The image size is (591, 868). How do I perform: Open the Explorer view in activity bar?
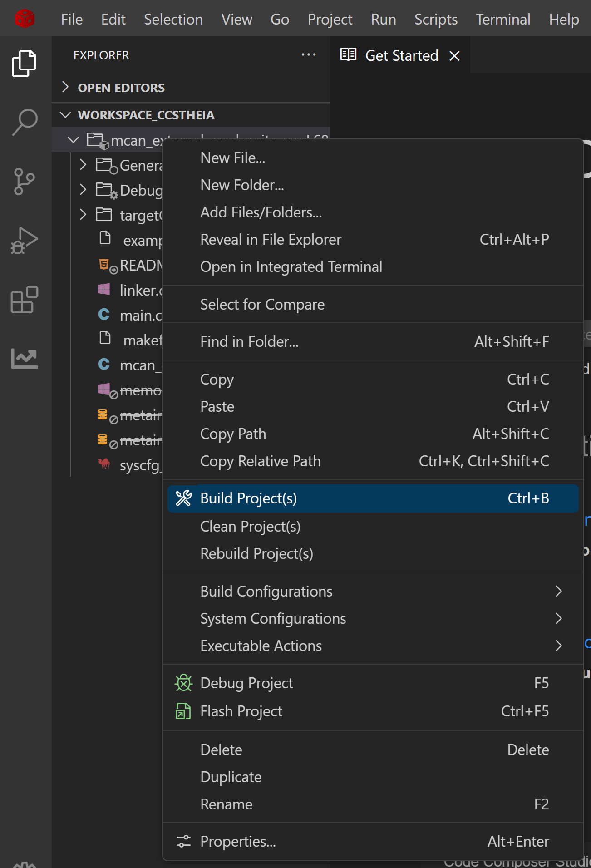(25, 63)
